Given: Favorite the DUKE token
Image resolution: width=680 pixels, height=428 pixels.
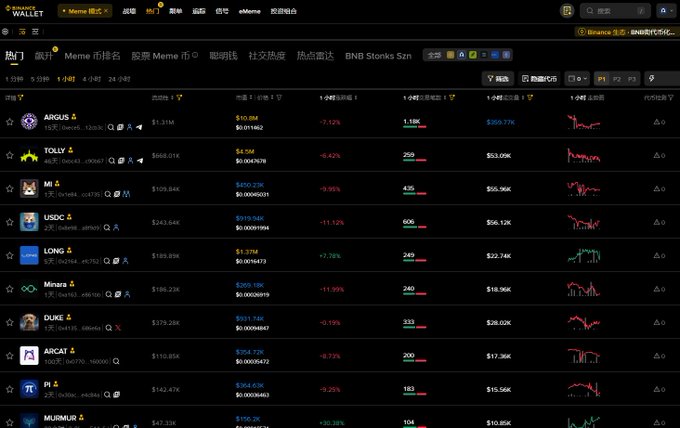Looking at the screenshot, I should 10,322.
